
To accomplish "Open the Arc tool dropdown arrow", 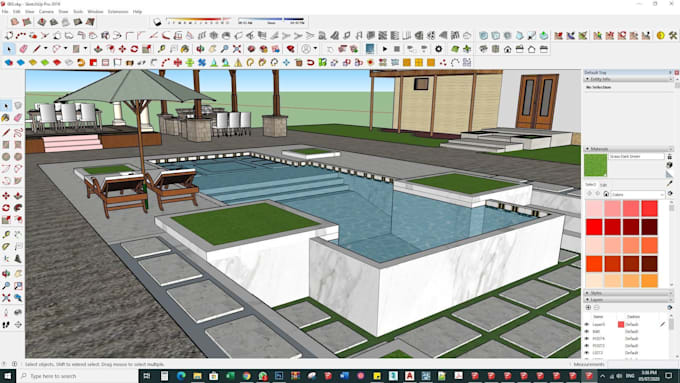I will [x=65, y=49].
